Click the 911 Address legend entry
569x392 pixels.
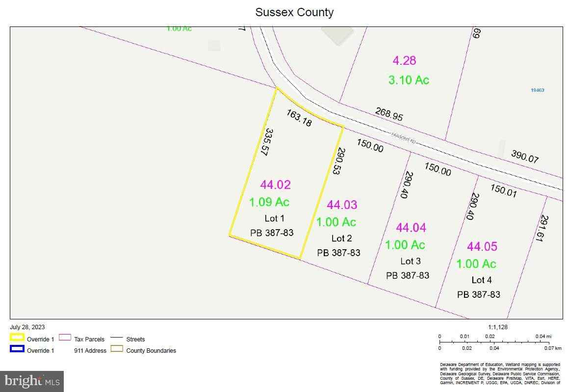(x=90, y=351)
